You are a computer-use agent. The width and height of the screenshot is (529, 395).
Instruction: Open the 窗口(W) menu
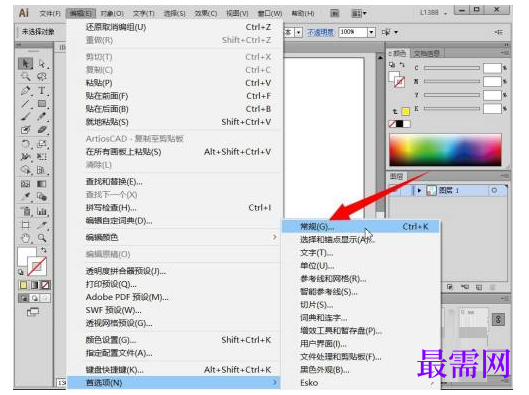pyautogui.click(x=270, y=13)
